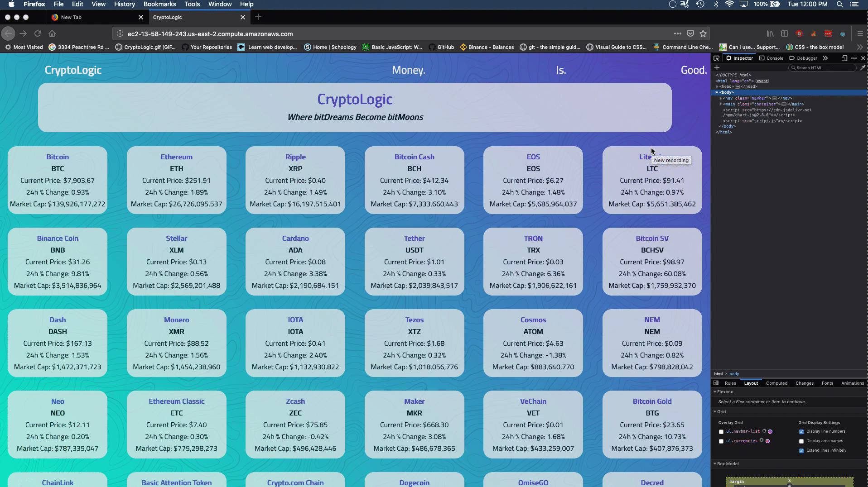Screen dimensions: 868x487
Task: Click the plus icon to create new node
Action: (x=717, y=68)
